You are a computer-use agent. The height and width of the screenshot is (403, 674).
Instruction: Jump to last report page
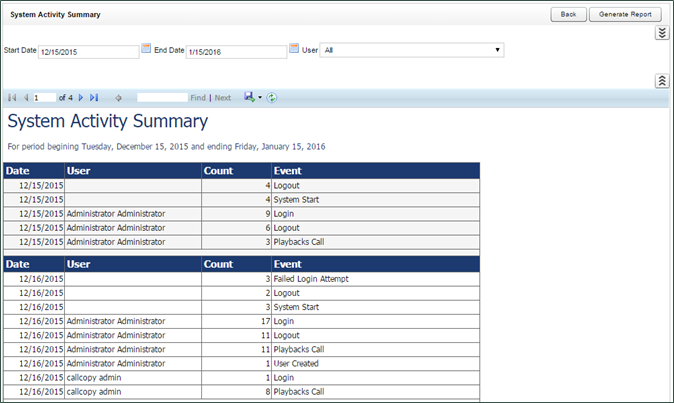(x=94, y=98)
